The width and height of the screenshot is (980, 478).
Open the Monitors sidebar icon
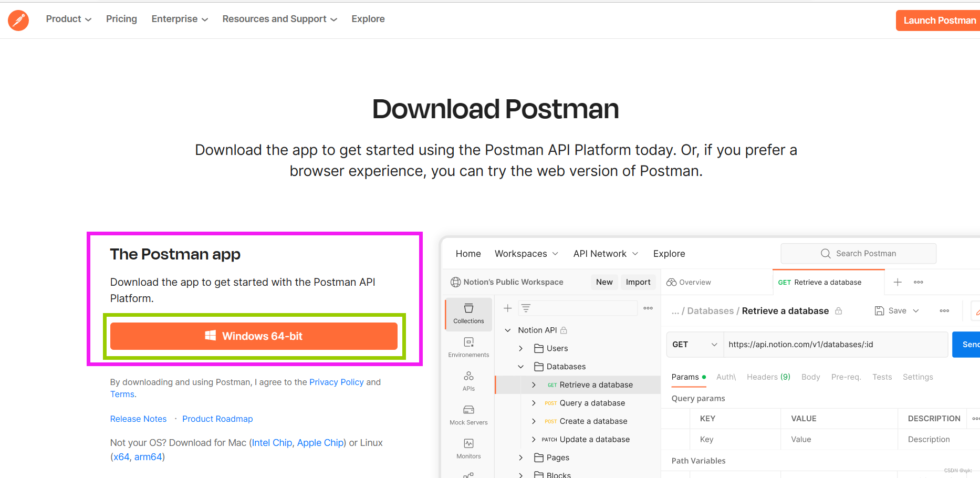(468, 449)
